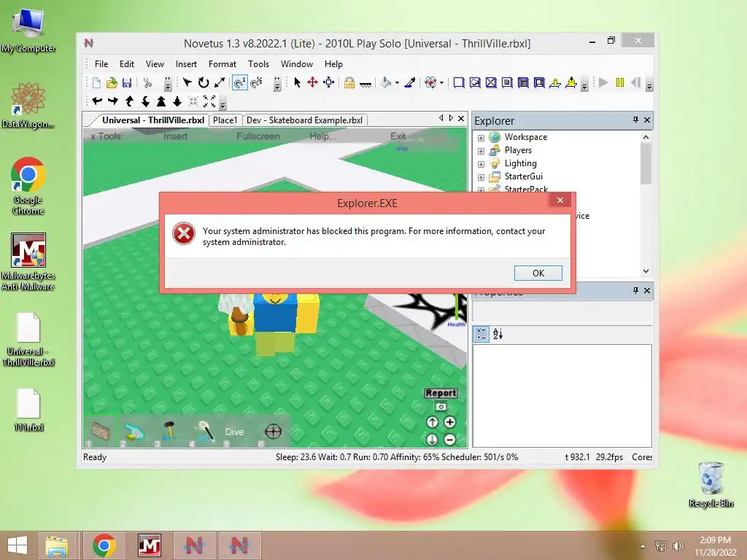Select the red four-arrow move tool
Image resolution: width=747 pixels, height=560 pixels.
[x=312, y=83]
